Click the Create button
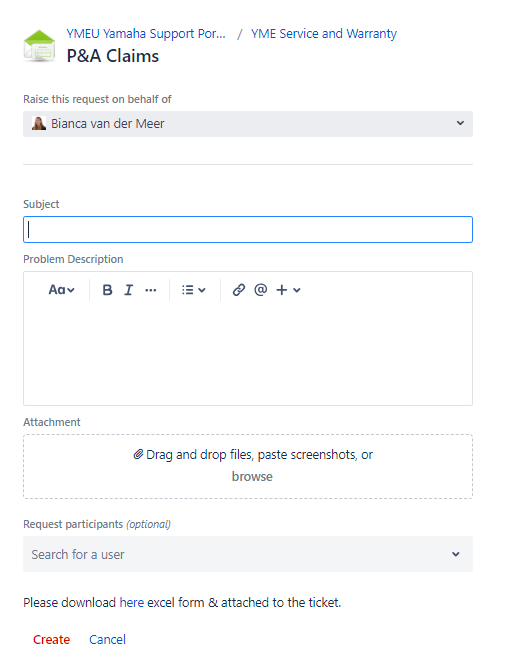This screenshot has width=514, height=671. tap(51, 639)
